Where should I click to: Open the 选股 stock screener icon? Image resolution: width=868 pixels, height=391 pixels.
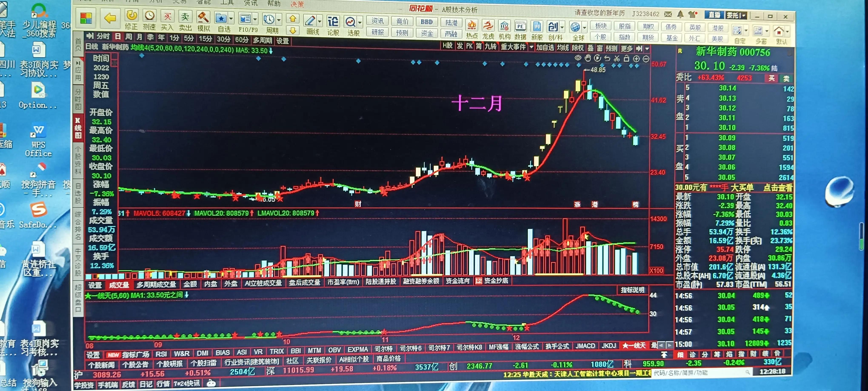350,22
